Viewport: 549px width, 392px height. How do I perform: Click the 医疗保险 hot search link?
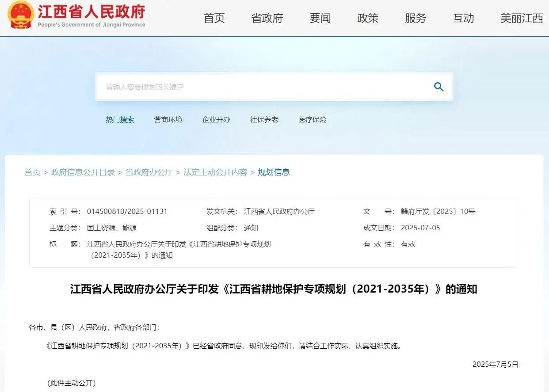pos(312,119)
